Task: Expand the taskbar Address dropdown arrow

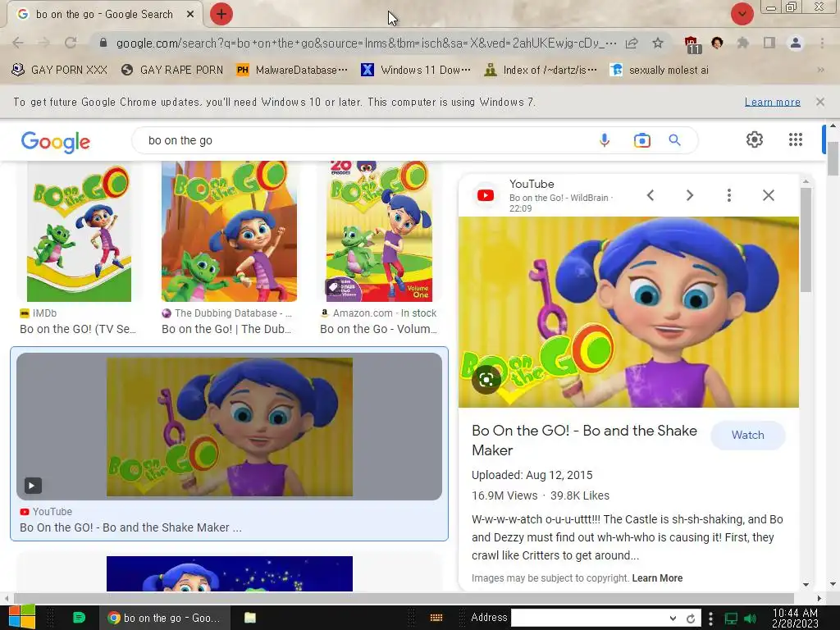Action: click(673, 618)
